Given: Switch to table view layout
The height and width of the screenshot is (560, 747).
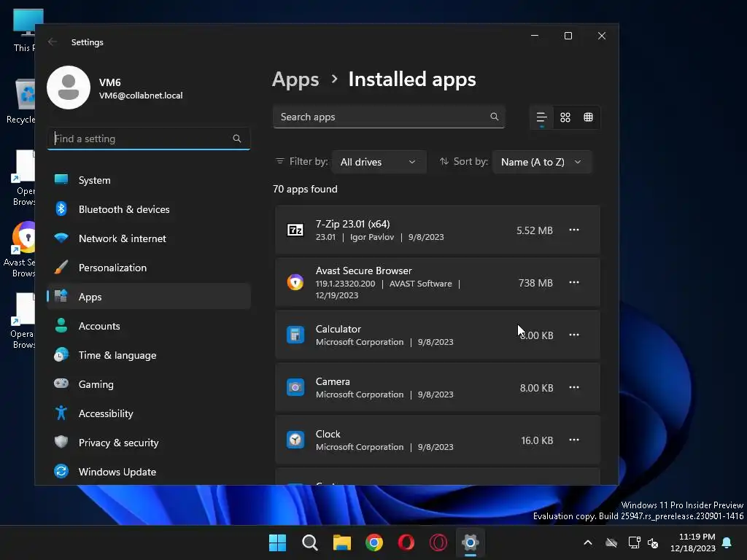Looking at the screenshot, I should pos(589,117).
